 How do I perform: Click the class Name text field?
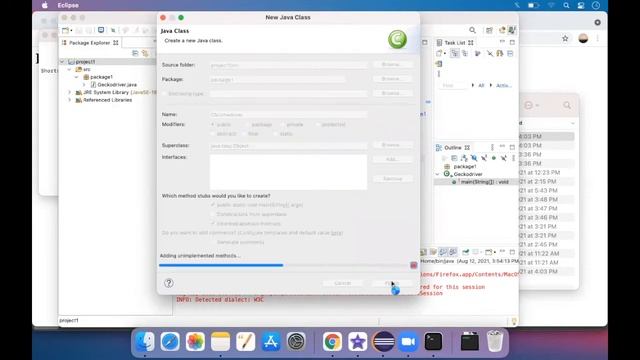click(288, 115)
